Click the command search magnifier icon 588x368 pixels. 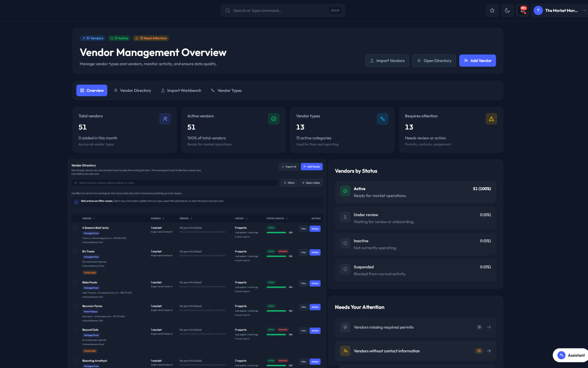[x=228, y=11]
